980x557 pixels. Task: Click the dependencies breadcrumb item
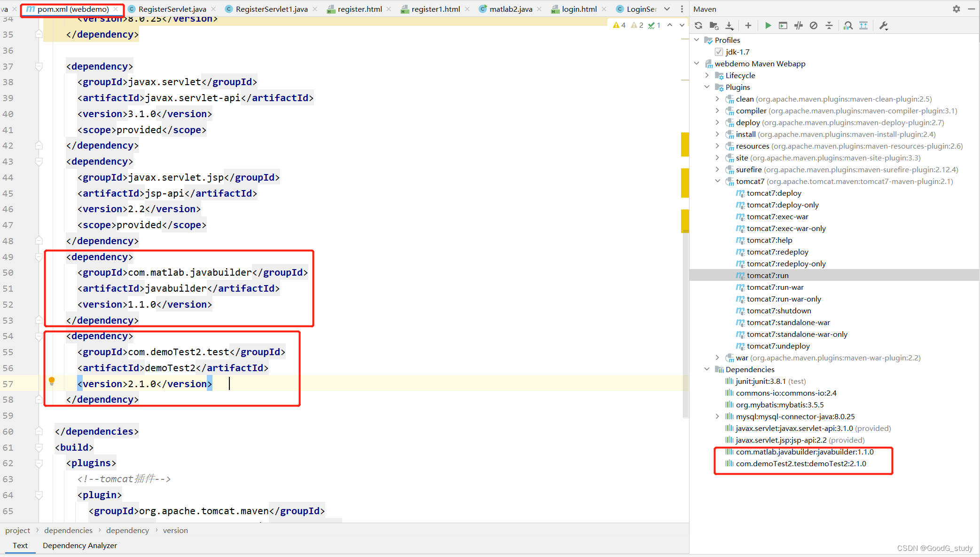(x=68, y=530)
